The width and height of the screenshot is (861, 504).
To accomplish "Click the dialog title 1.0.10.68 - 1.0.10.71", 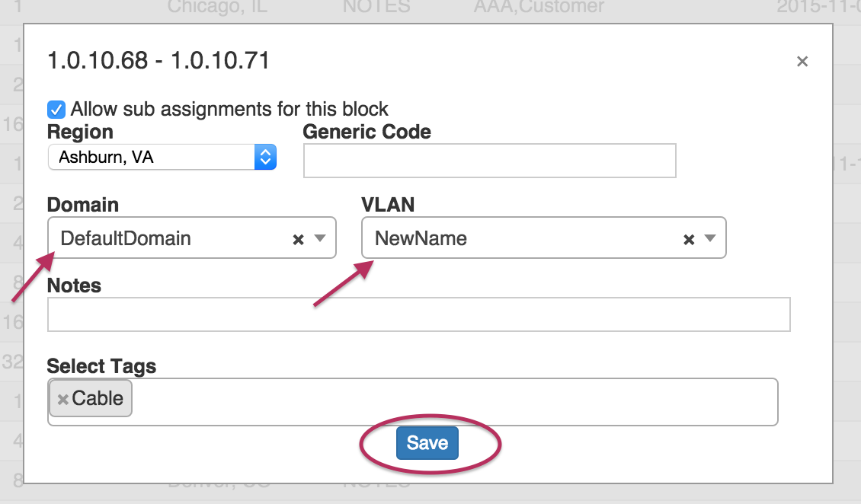I will click(x=158, y=61).
